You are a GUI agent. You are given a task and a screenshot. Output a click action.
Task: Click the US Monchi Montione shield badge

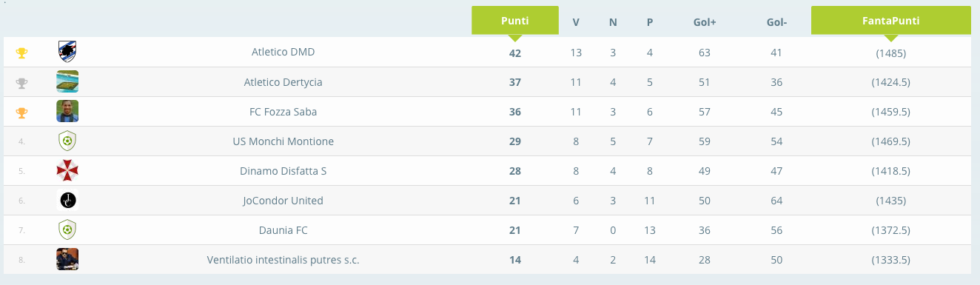point(67,141)
